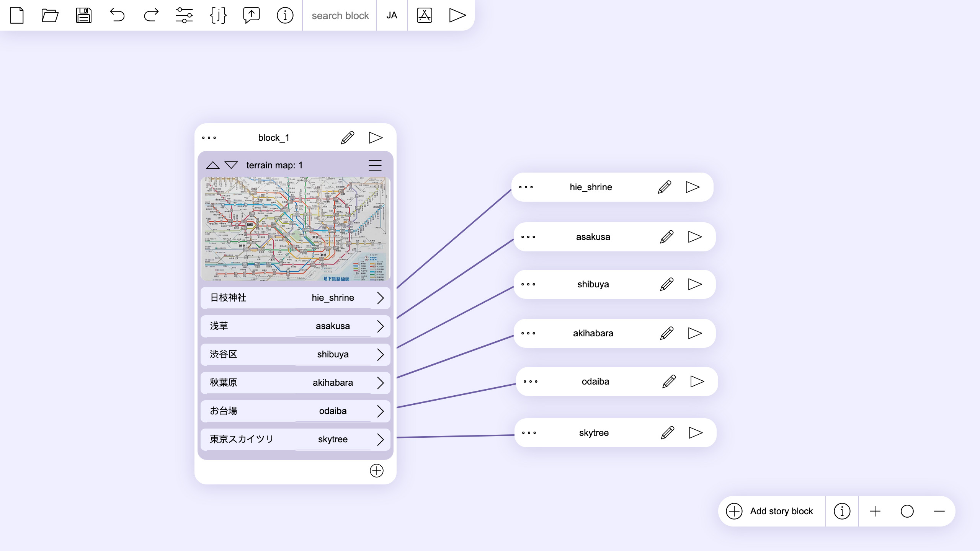Click Add story block button
Viewport: 980px width, 551px height.
[769, 511]
